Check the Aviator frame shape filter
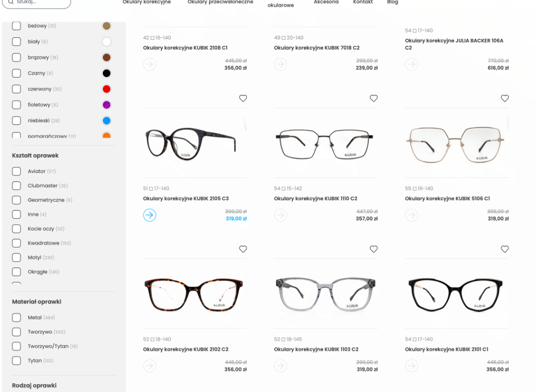Screen dimensions: 536x392 pyautogui.click(x=17, y=171)
